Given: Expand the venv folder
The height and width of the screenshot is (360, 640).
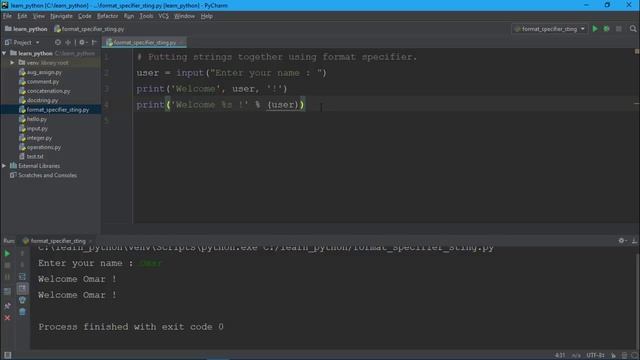Looking at the screenshot, I should (12, 63).
